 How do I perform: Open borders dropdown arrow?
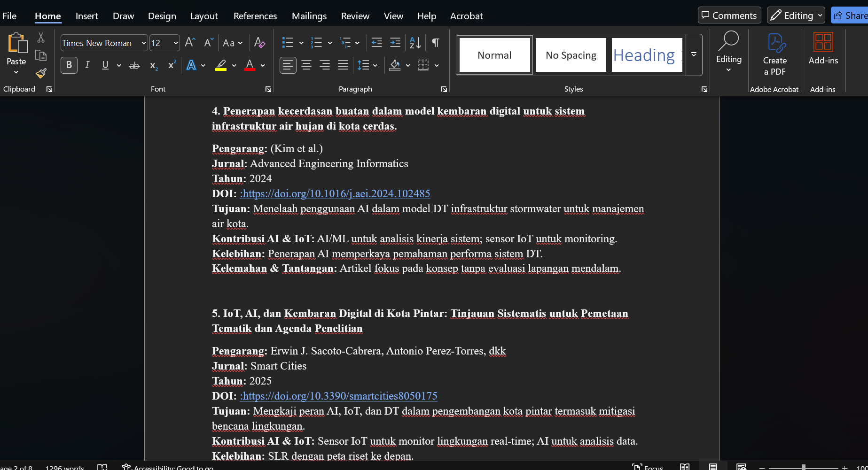point(437,65)
